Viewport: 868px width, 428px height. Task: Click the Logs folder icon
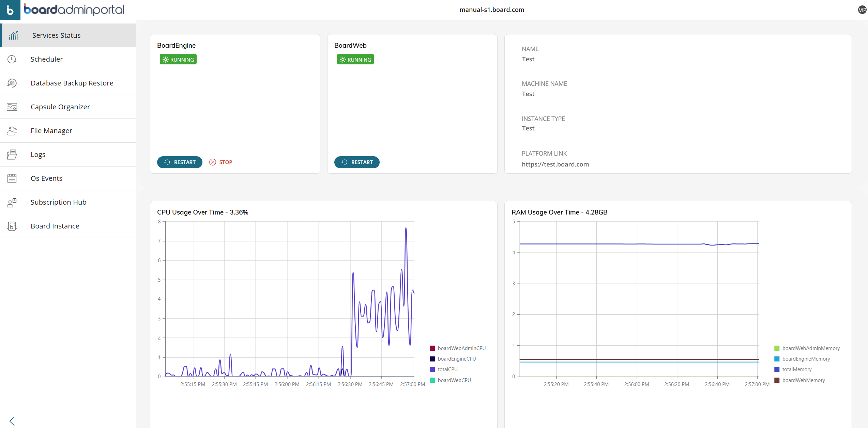point(12,155)
